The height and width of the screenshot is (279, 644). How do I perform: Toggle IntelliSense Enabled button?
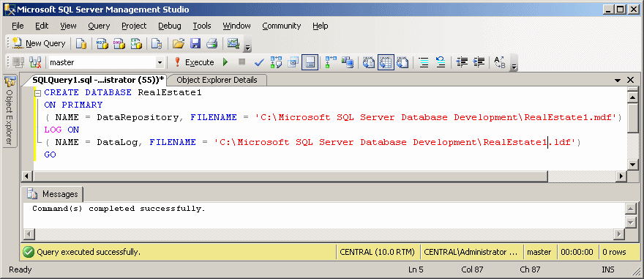310,62
